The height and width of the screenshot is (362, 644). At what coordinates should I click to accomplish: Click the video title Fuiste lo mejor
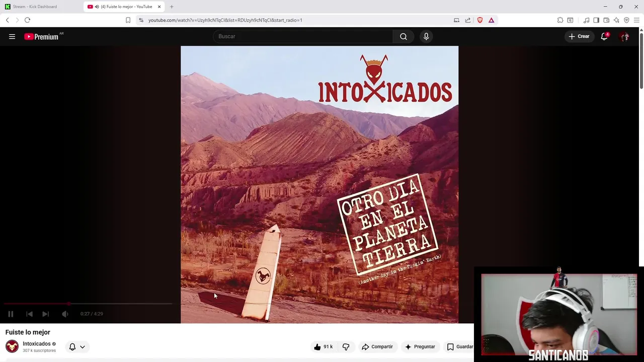[28, 332]
